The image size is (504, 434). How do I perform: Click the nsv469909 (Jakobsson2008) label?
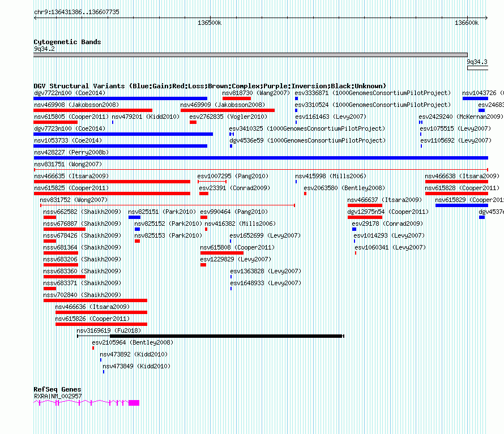click(x=223, y=105)
